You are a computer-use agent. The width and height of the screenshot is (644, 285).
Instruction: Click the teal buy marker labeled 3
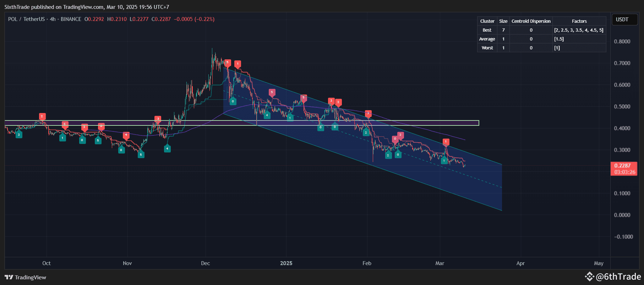tap(19, 134)
